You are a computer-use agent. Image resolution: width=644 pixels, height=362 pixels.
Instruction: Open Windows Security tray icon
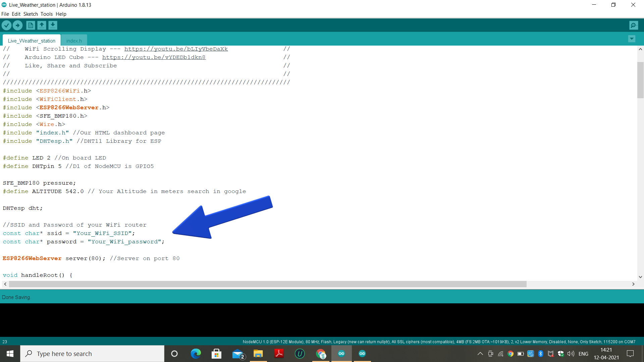560,354
